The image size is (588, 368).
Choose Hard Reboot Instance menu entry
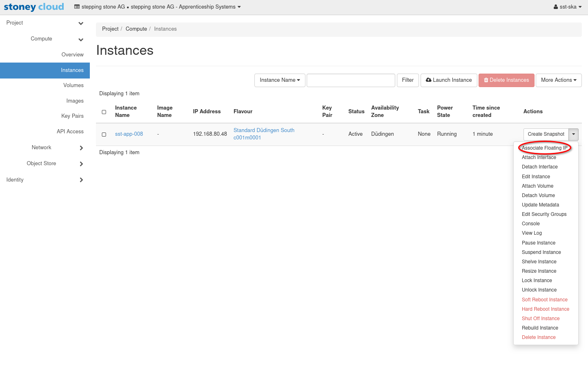pyautogui.click(x=545, y=309)
